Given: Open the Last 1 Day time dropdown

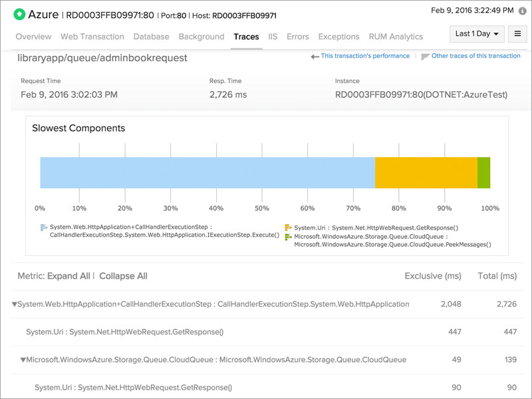Looking at the screenshot, I should point(477,34).
